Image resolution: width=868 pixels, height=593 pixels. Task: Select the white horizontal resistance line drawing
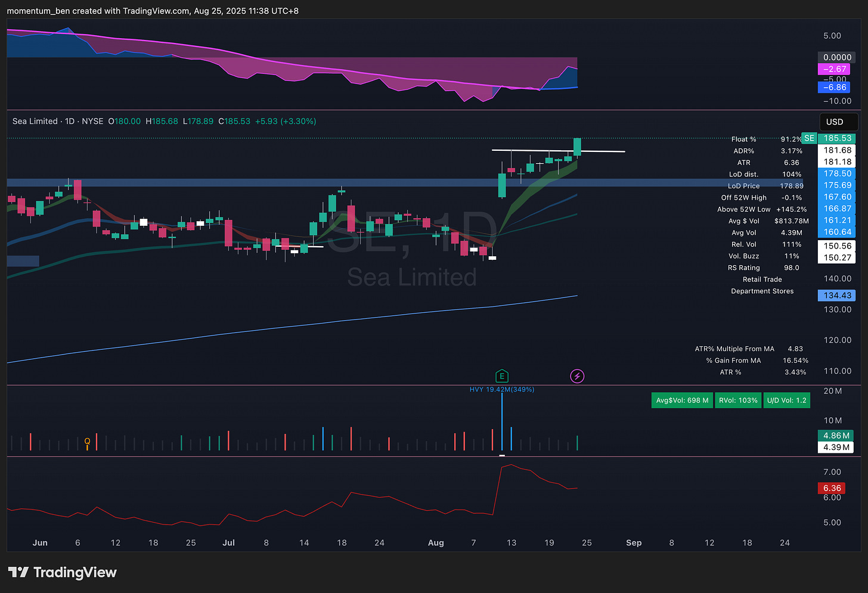pyautogui.click(x=558, y=150)
